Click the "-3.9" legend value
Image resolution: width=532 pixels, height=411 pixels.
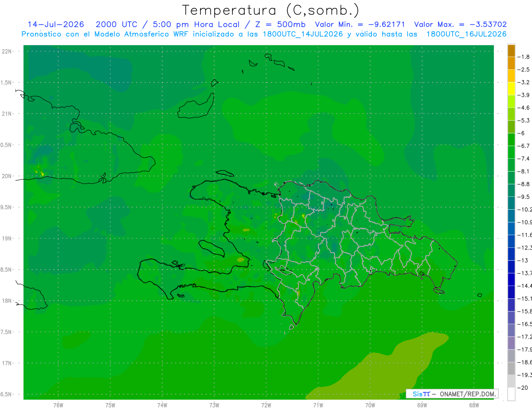point(524,95)
